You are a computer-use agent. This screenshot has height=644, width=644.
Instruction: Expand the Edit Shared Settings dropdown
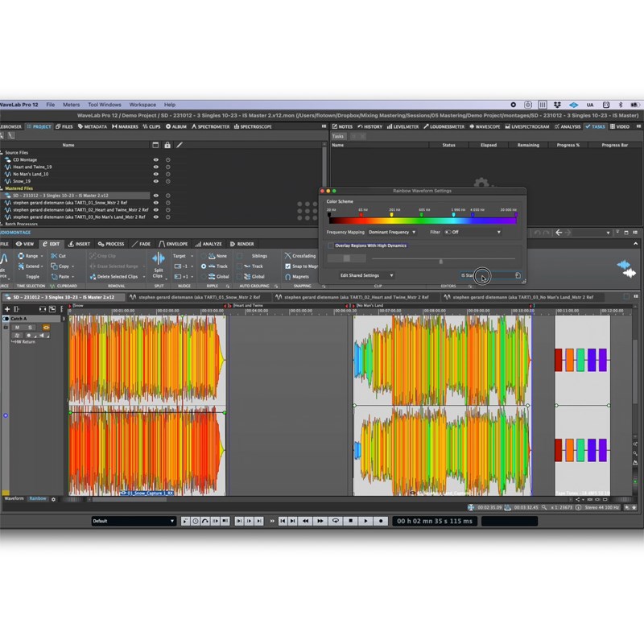[x=366, y=275]
